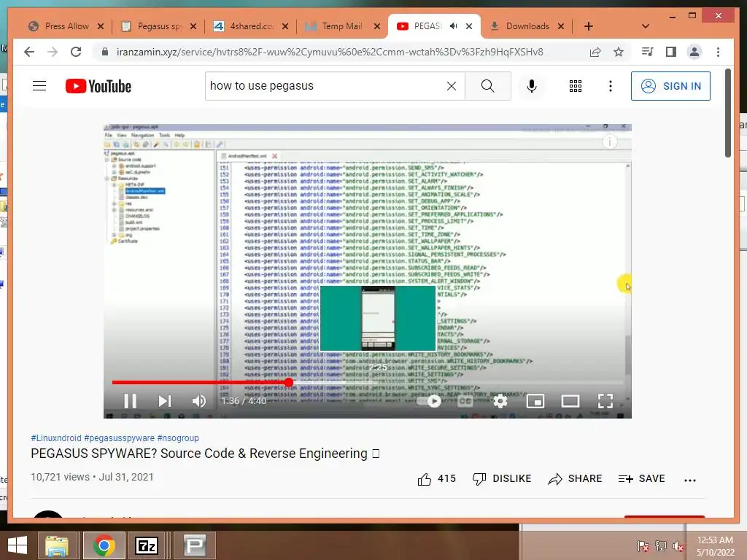The image size is (747, 560).
Task: Open #Linuxndroid hashtag link
Action: [55, 437]
